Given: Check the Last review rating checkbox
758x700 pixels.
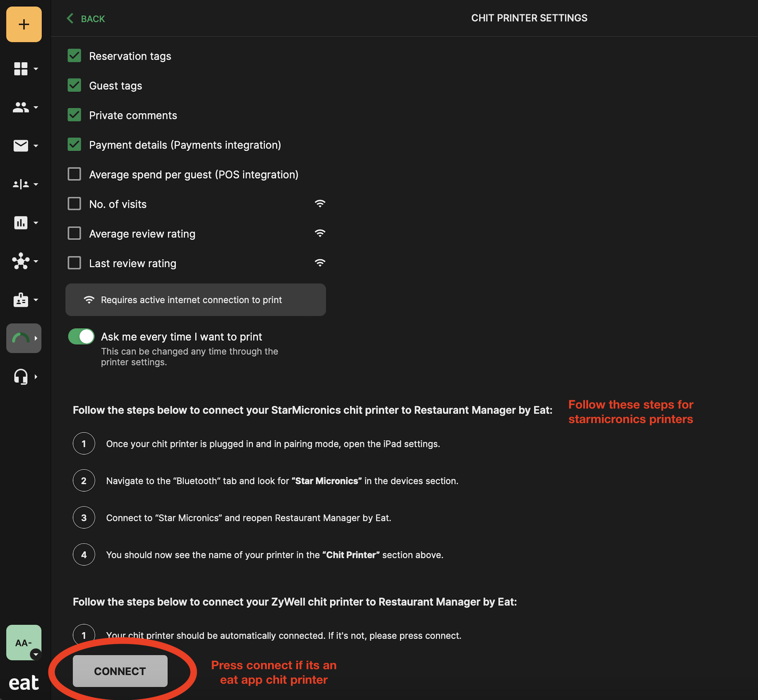Looking at the screenshot, I should 74,263.
